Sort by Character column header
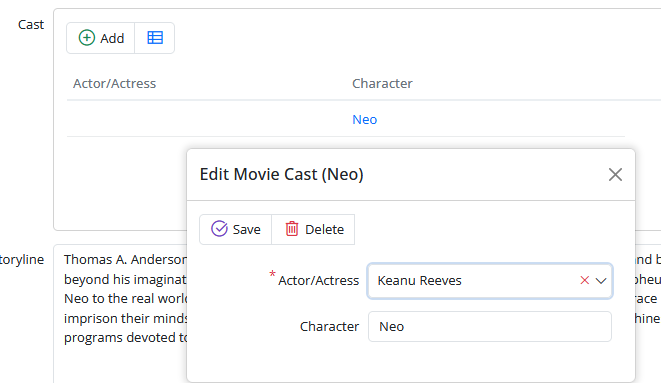 point(382,83)
